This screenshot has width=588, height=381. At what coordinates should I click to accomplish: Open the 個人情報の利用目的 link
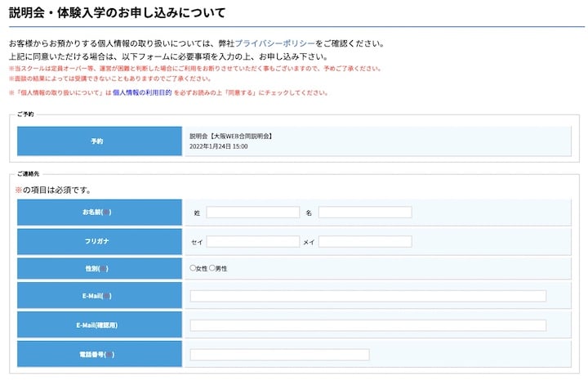pos(142,93)
